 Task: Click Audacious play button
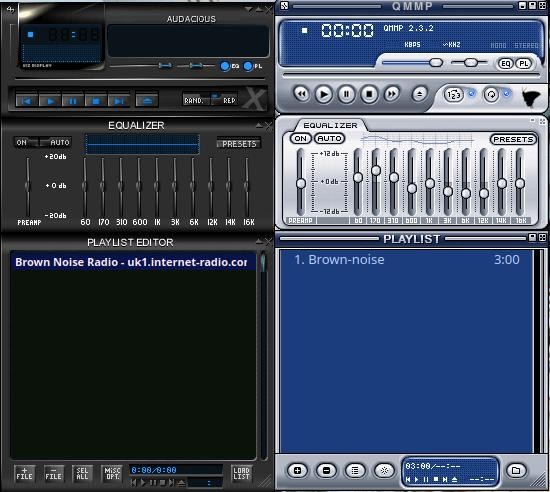50,101
